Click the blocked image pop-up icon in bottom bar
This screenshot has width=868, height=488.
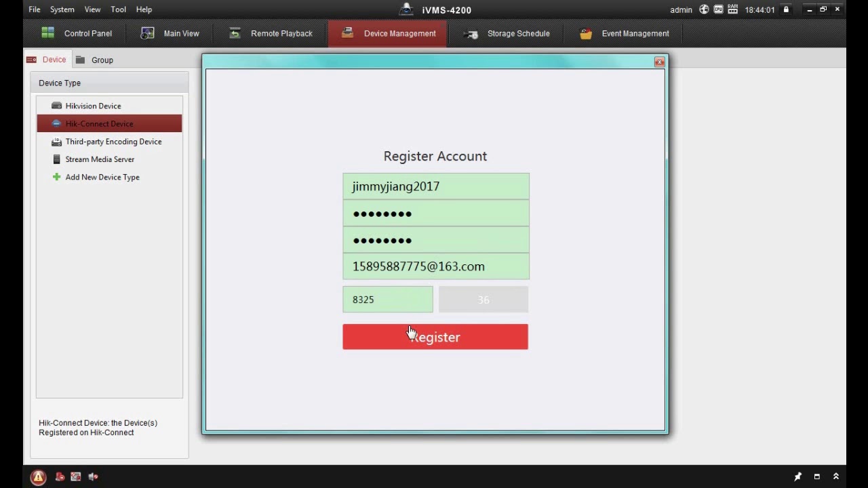tap(75, 476)
